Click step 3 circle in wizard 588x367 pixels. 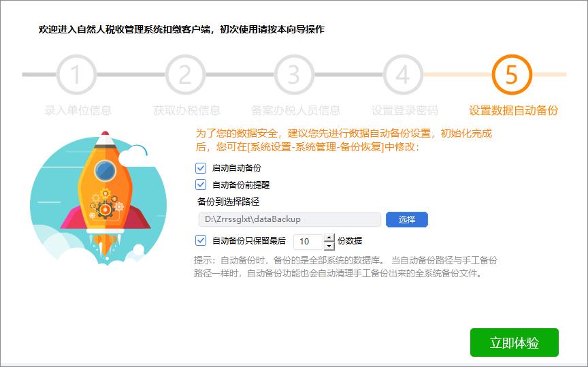(x=294, y=74)
